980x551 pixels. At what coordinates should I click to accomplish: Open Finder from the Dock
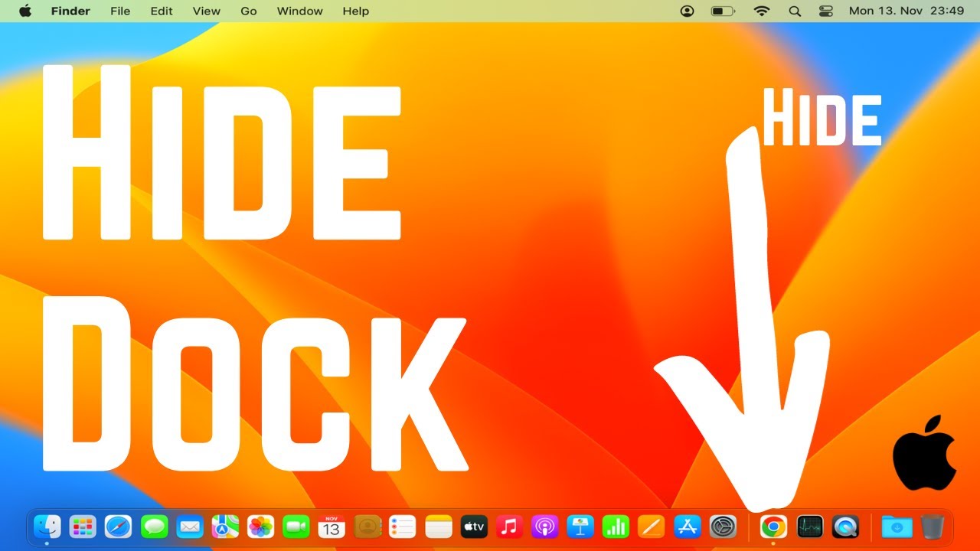[x=47, y=527]
